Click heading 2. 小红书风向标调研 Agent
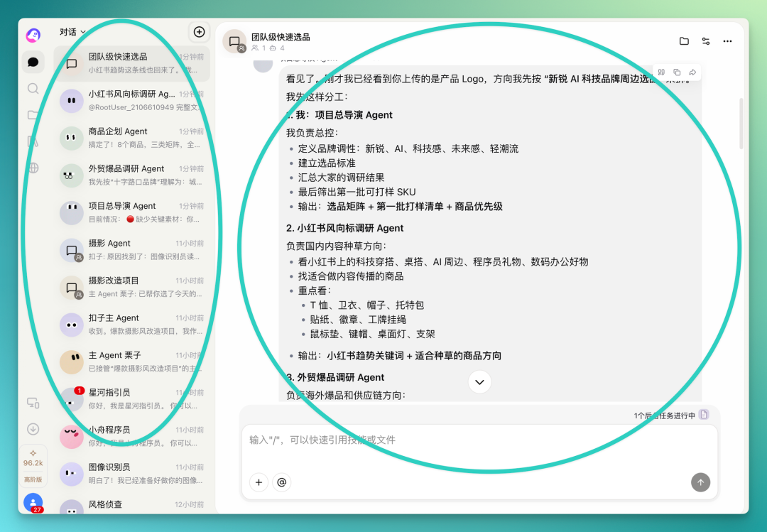The width and height of the screenshot is (767, 532). 345,228
